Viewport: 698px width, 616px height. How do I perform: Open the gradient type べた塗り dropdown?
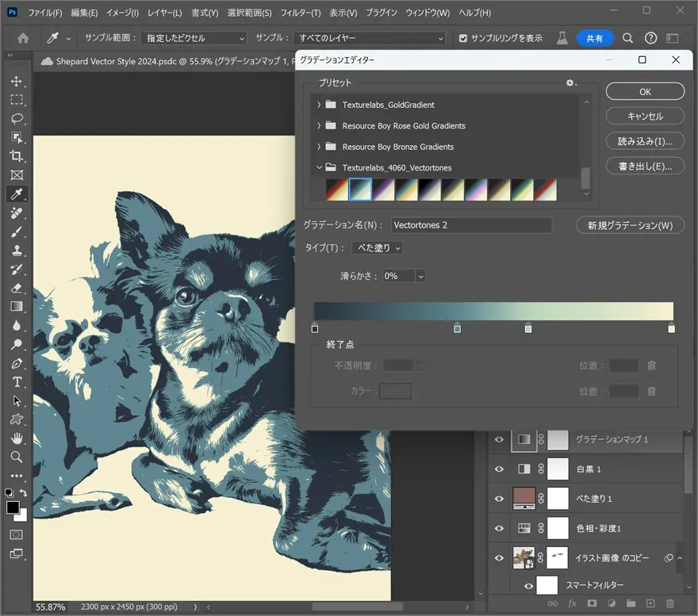(x=378, y=248)
